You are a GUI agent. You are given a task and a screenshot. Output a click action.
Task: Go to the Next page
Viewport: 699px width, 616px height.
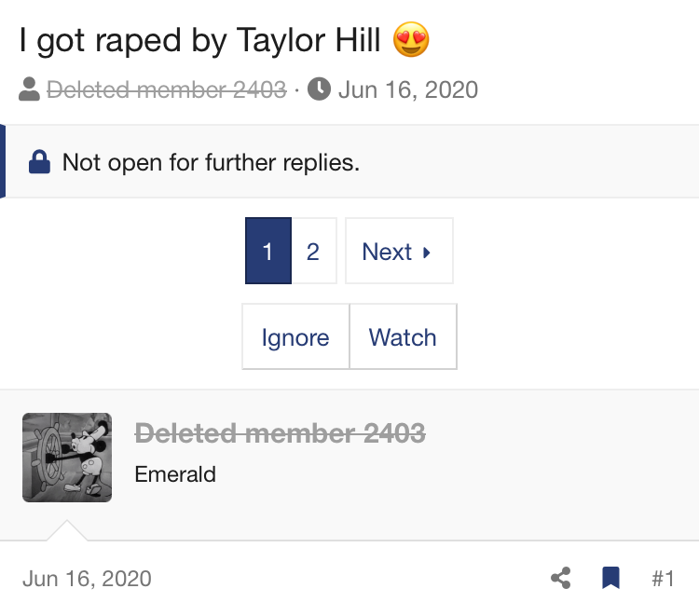click(x=398, y=252)
